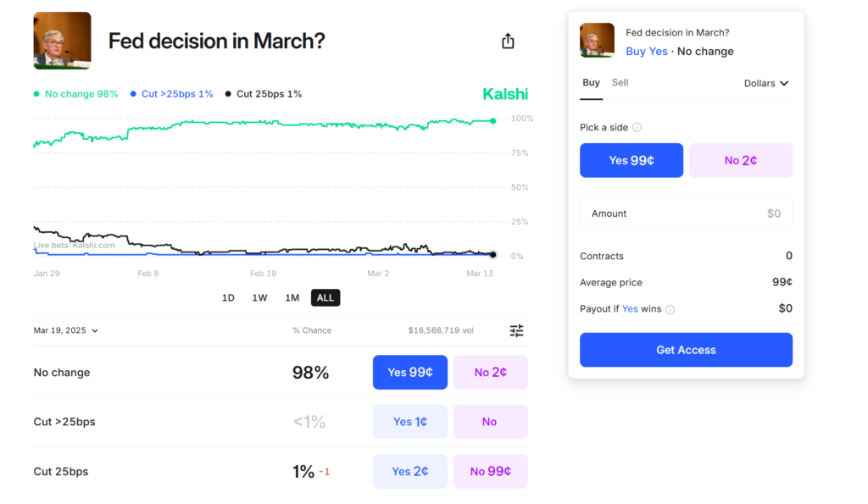Click the Get Access button
The width and height of the screenshot is (868, 504).
click(x=686, y=350)
